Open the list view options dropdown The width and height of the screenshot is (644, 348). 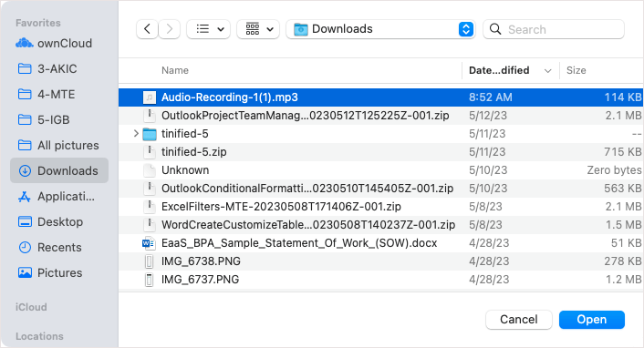[209, 29]
